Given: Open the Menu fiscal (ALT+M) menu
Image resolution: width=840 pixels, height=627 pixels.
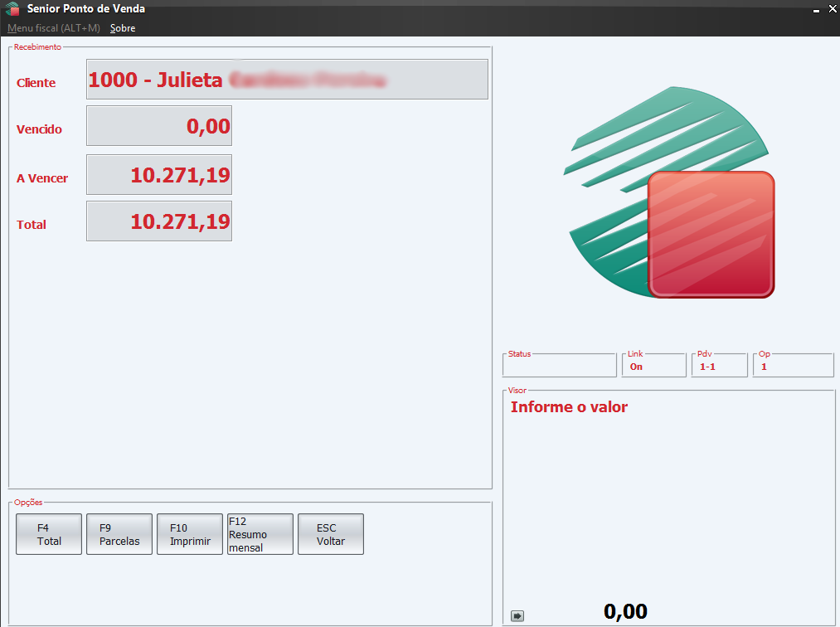Looking at the screenshot, I should pyautogui.click(x=54, y=28).
